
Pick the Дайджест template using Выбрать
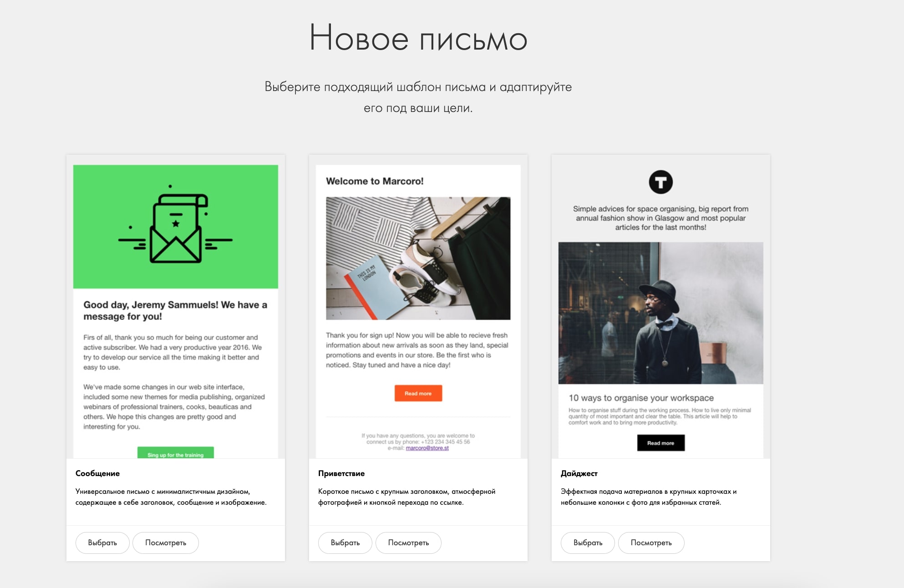point(588,542)
